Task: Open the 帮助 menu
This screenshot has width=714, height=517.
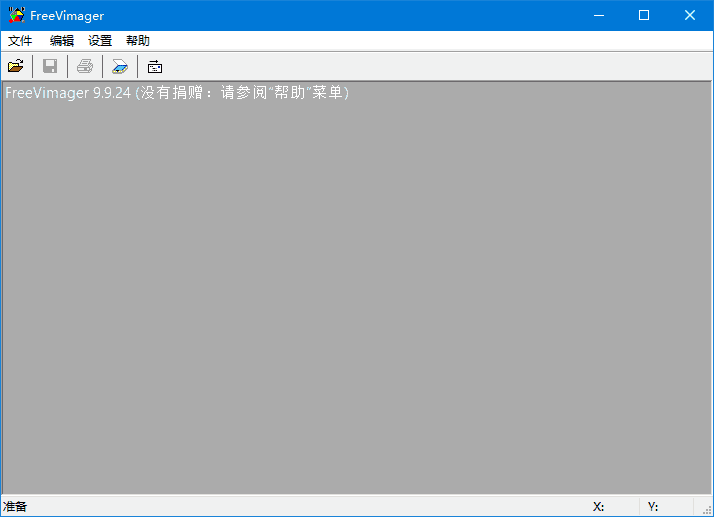Action: [138, 41]
